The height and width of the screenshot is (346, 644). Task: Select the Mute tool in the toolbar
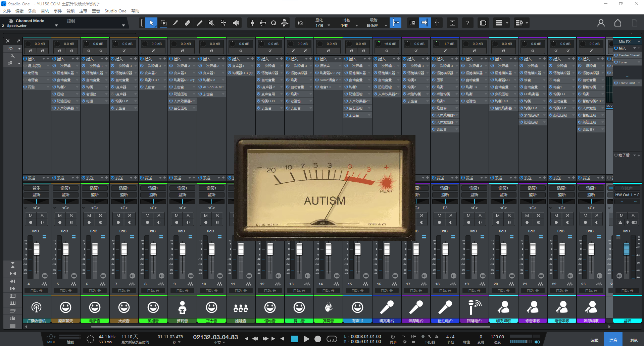point(211,23)
